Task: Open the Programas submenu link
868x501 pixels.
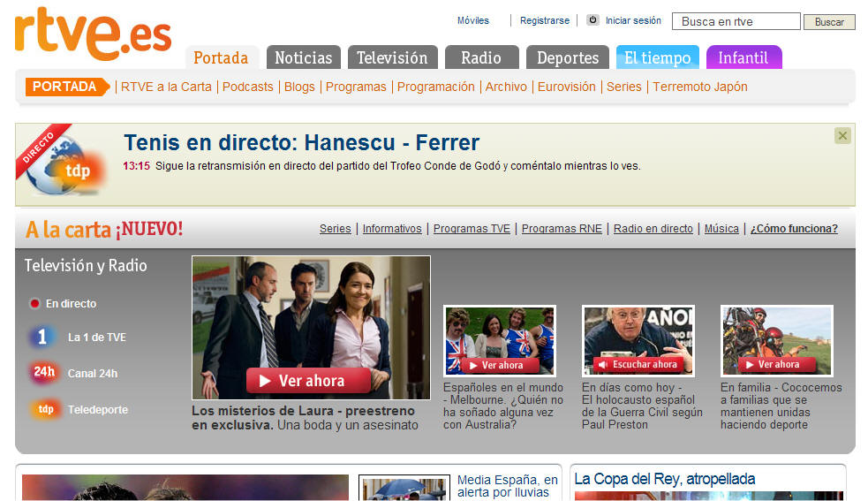Action: [356, 87]
